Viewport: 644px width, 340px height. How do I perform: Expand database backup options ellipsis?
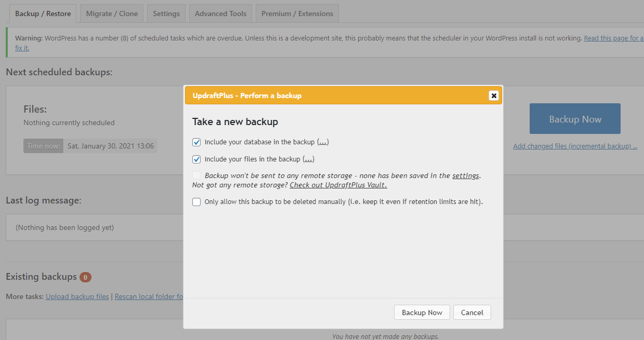pyautogui.click(x=323, y=142)
